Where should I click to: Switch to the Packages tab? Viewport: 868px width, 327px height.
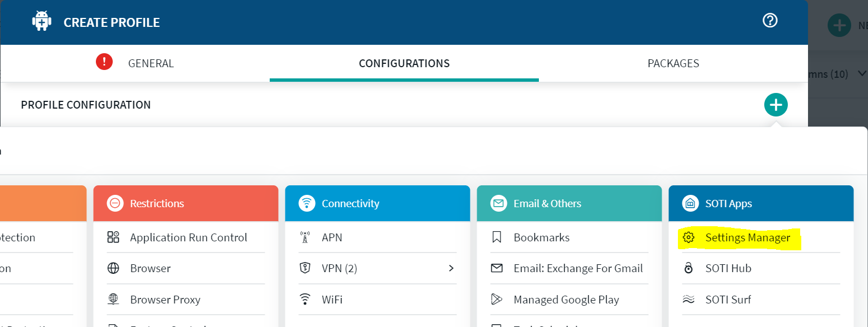click(x=673, y=63)
